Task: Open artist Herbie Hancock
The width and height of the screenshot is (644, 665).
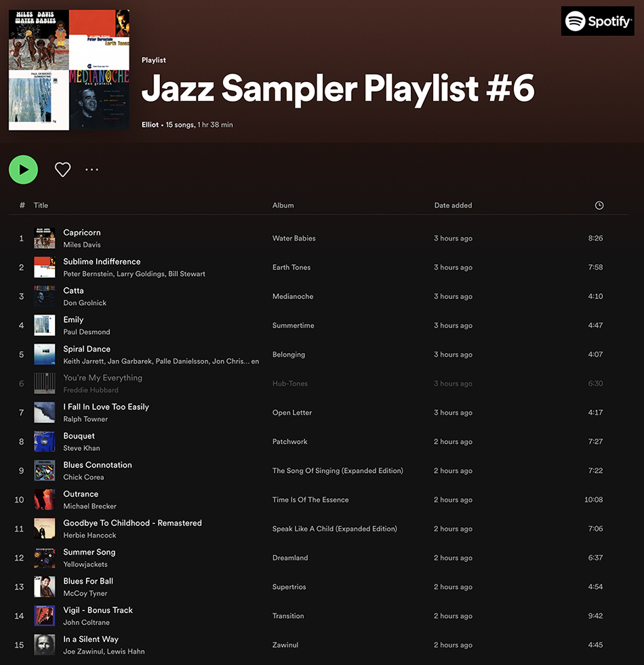Action: (89, 536)
